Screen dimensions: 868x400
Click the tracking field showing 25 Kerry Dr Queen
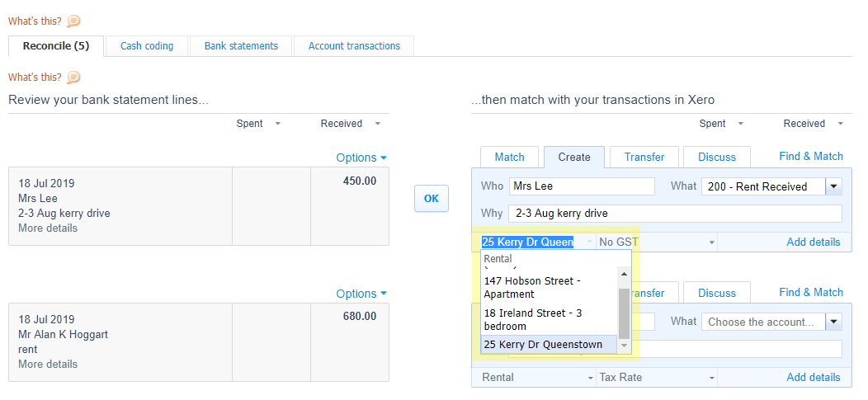pos(537,242)
